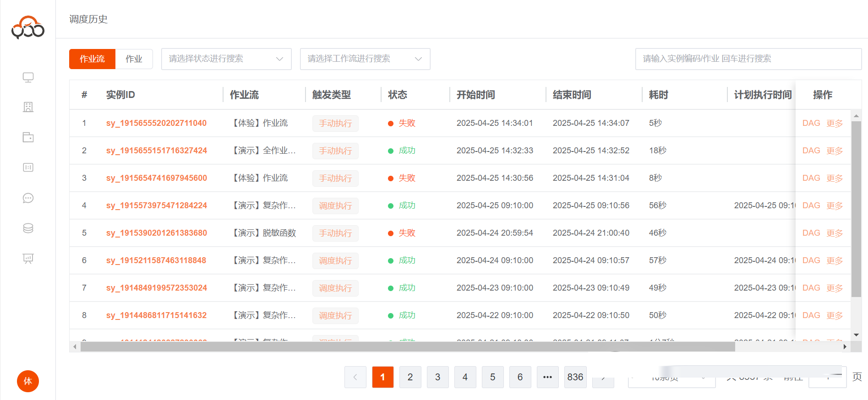Open the folder icon in sidebar
This screenshot has height=400, width=868.
(x=28, y=137)
